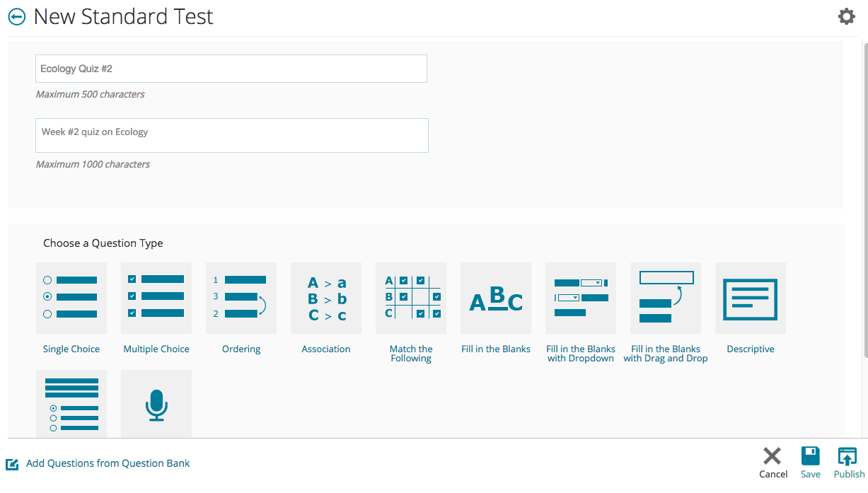Viewport: 868px width, 493px height.
Task: Select the microphone audio question type icon
Action: click(x=156, y=405)
